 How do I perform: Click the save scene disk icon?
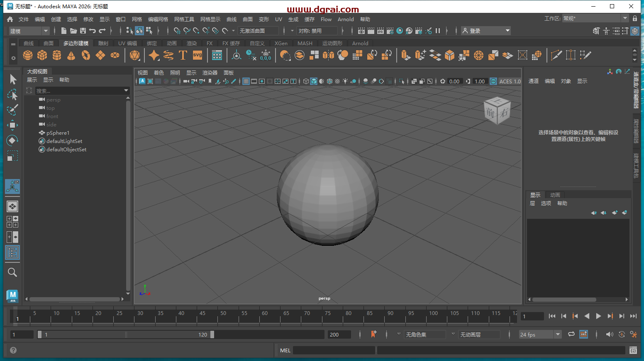point(83,31)
